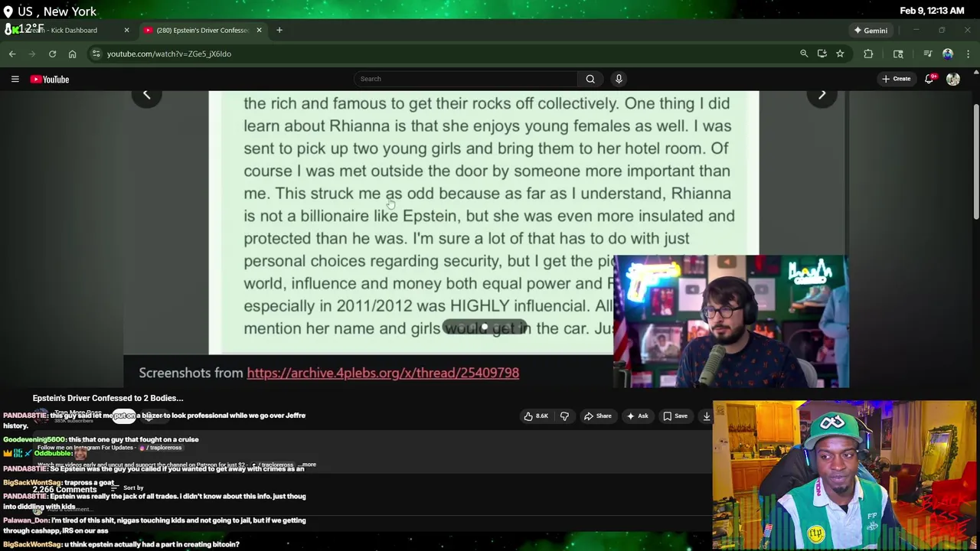This screenshot has height=551, width=980.
Task: Click the zoom magnifier icon in address bar
Action: [804, 54]
